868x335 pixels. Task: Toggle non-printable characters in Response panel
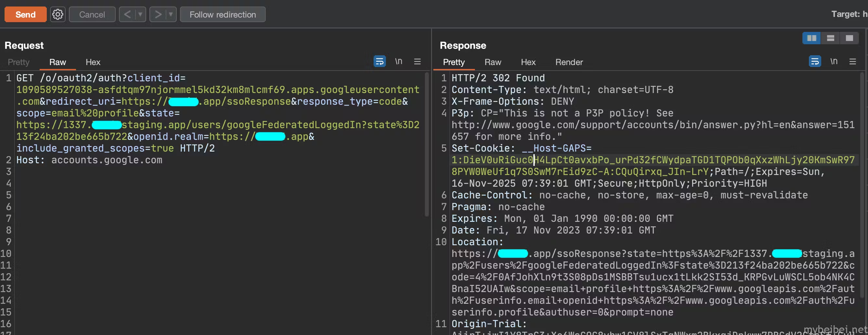[x=834, y=61]
